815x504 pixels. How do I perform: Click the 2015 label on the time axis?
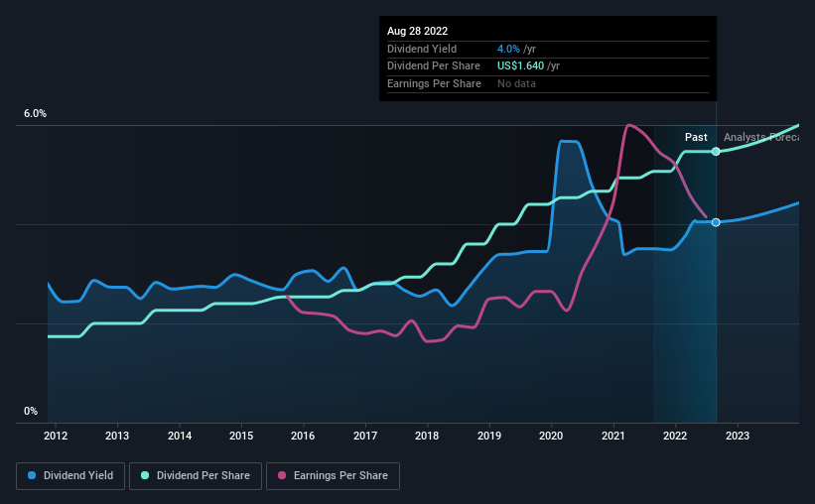(x=241, y=436)
